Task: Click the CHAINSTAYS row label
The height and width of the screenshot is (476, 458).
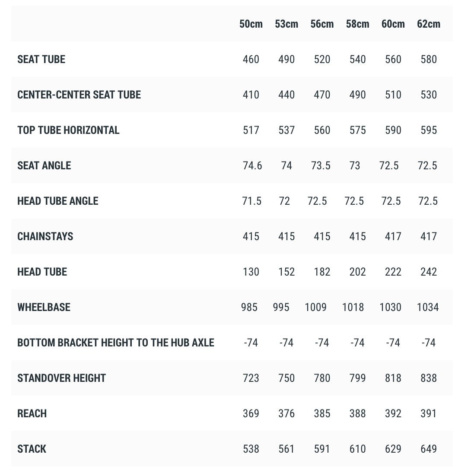Action: (45, 236)
